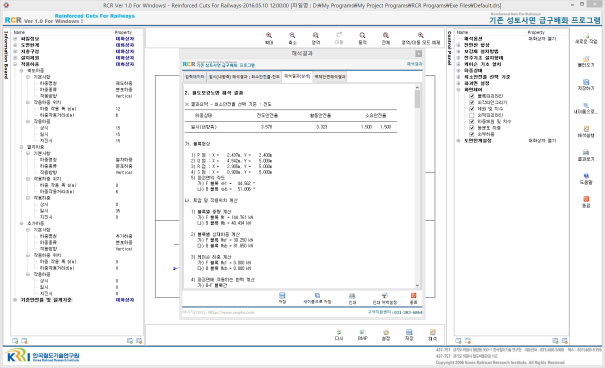Click the Information Board vertical side label
The height and width of the screenshot is (368, 605).
point(6,55)
